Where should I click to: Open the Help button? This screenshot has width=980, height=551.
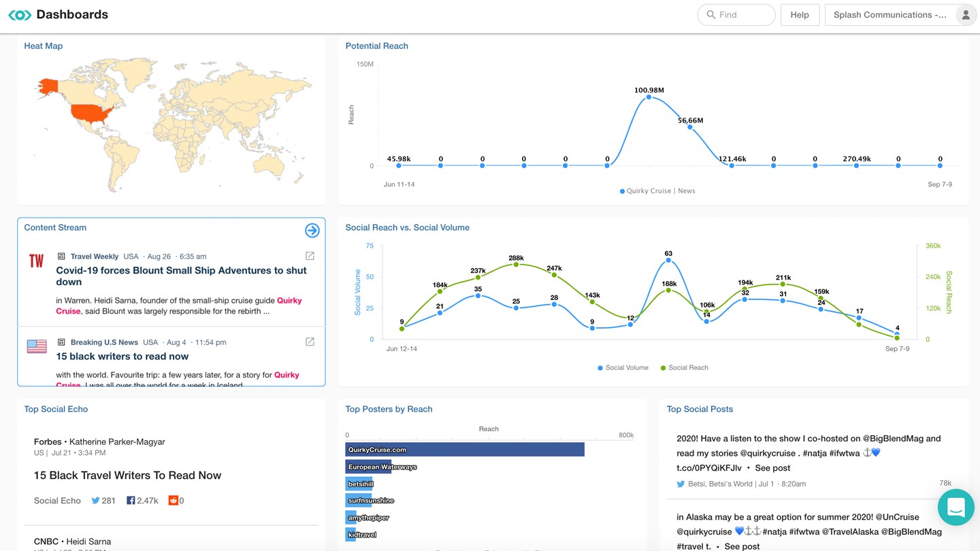coord(800,15)
